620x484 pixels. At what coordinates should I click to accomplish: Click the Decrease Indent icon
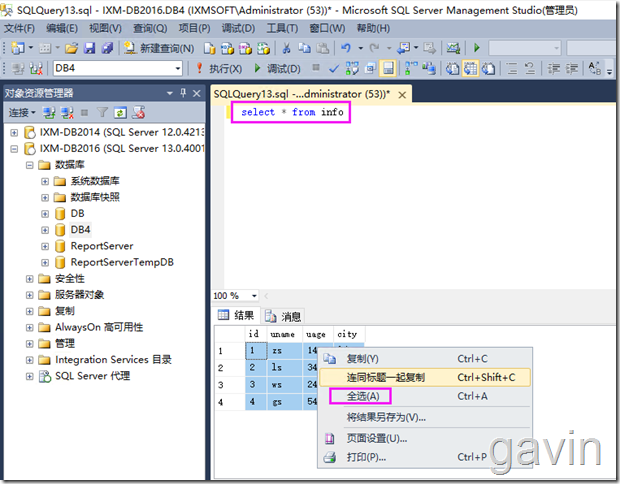pos(553,68)
